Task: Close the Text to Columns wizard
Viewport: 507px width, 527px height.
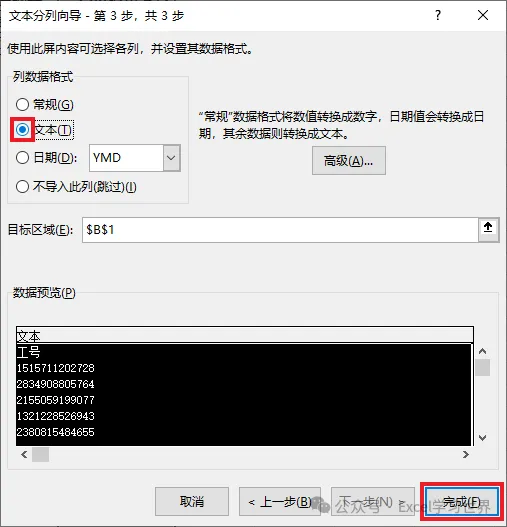Action: click(483, 15)
